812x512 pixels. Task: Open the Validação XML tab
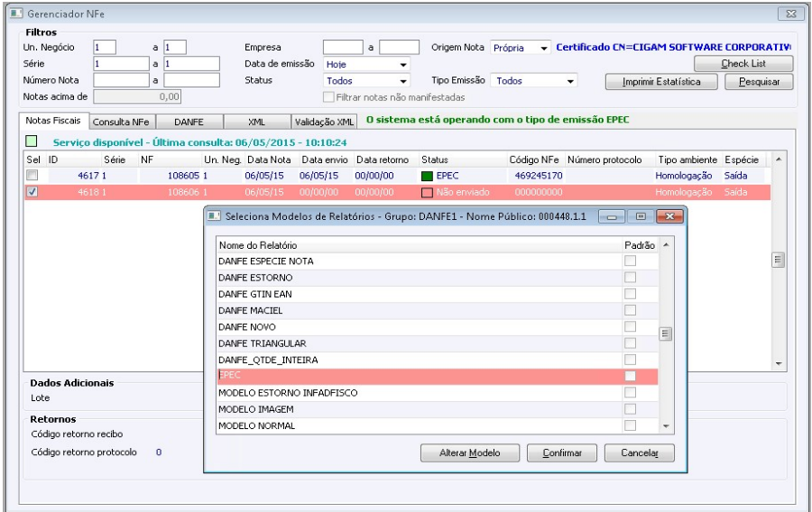(325, 121)
